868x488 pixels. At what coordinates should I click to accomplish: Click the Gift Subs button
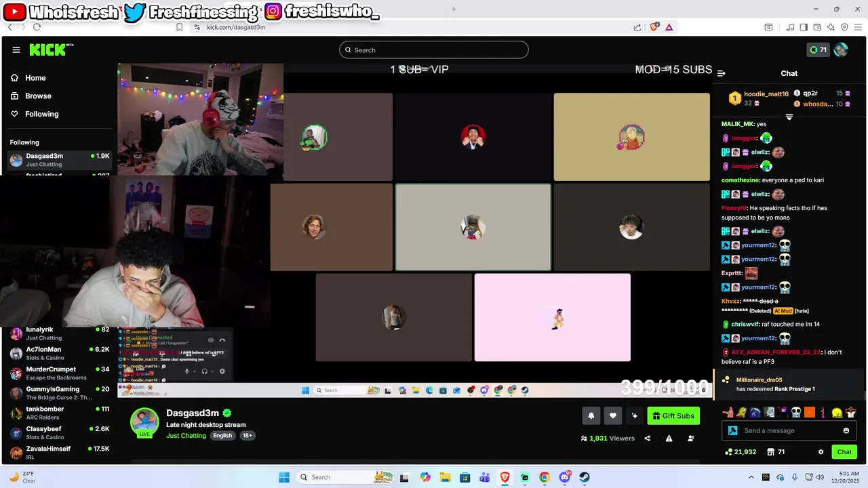(673, 416)
